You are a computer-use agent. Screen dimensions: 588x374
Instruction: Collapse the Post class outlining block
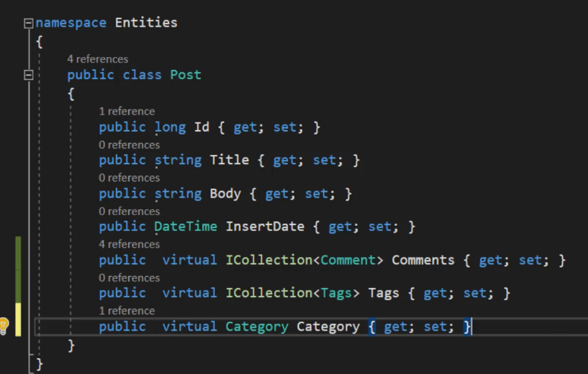(x=29, y=75)
